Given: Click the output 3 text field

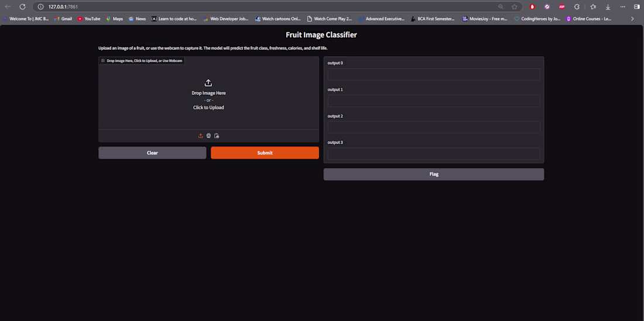Looking at the screenshot, I should pos(434,153).
